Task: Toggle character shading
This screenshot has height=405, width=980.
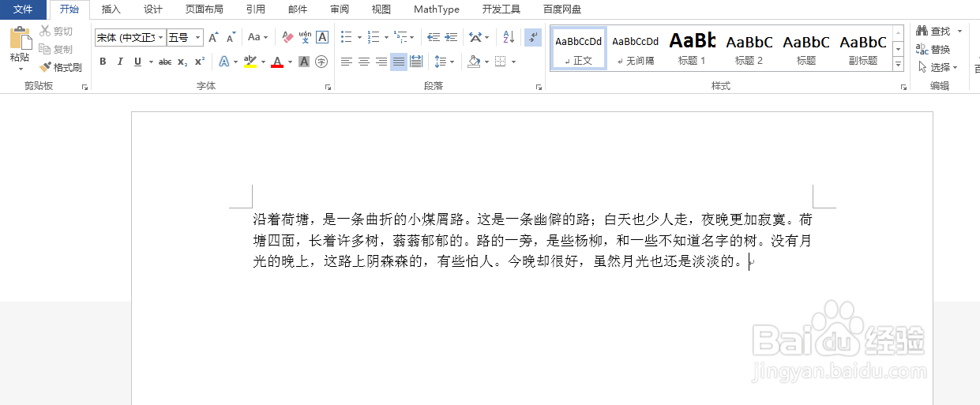Action: 304,62
